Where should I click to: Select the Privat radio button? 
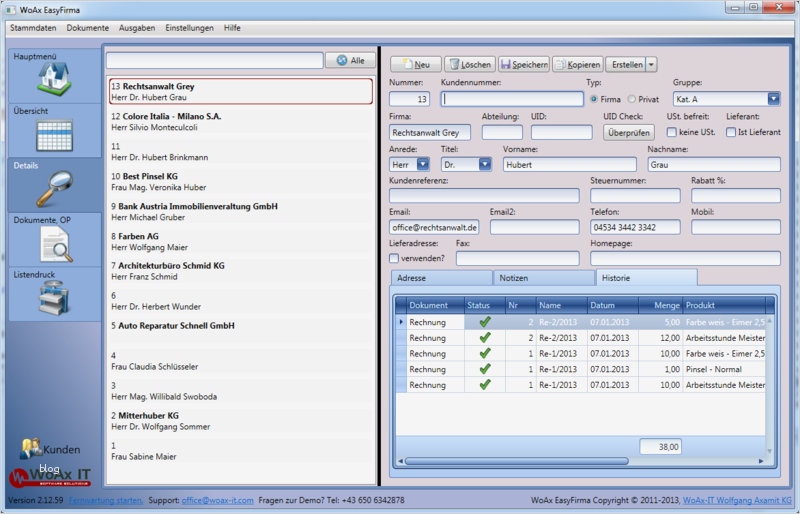pyautogui.click(x=632, y=99)
